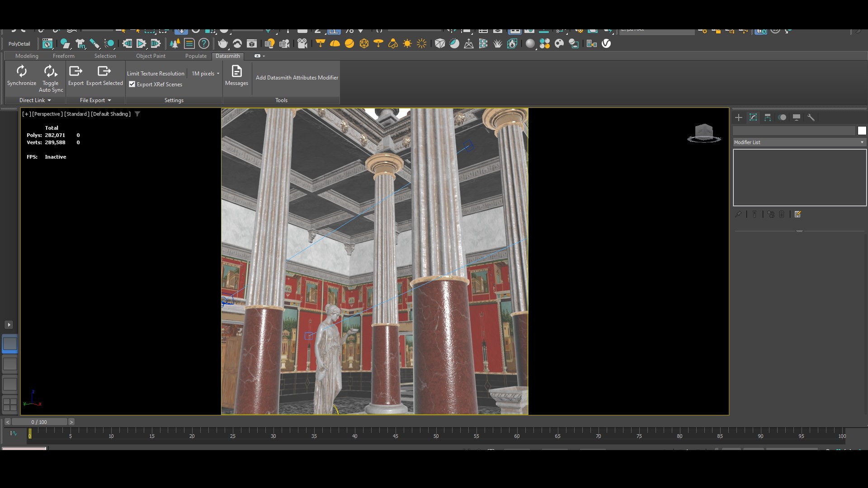
Task: Switch to the Selection ribbon tab
Action: 105,56
